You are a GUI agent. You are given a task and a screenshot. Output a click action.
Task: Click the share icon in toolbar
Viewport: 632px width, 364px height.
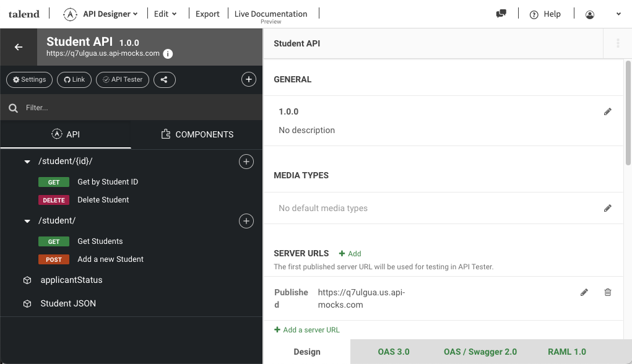click(164, 79)
